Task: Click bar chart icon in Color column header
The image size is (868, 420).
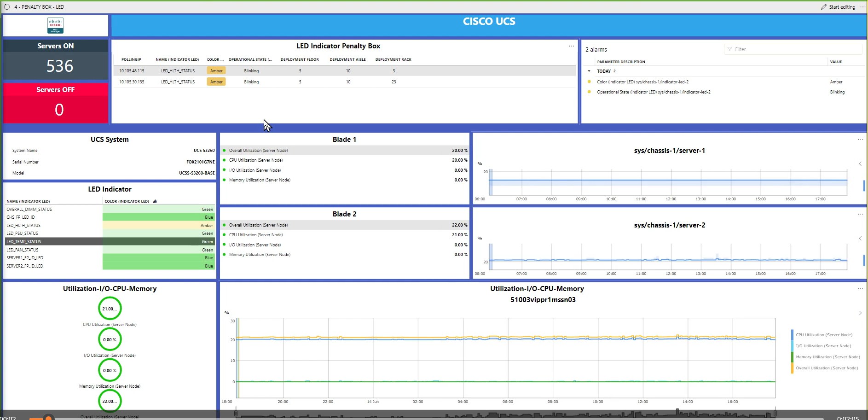Action: click(x=155, y=201)
